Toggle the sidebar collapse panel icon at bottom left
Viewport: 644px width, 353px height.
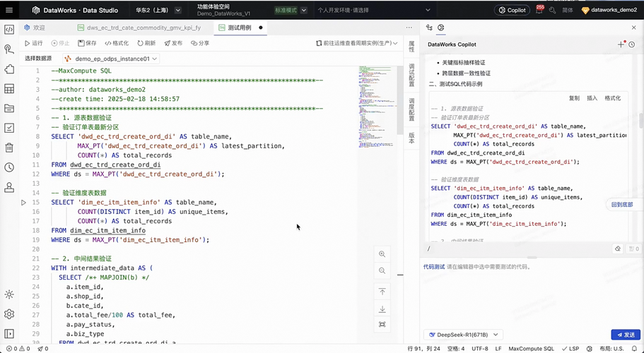(x=9, y=334)
